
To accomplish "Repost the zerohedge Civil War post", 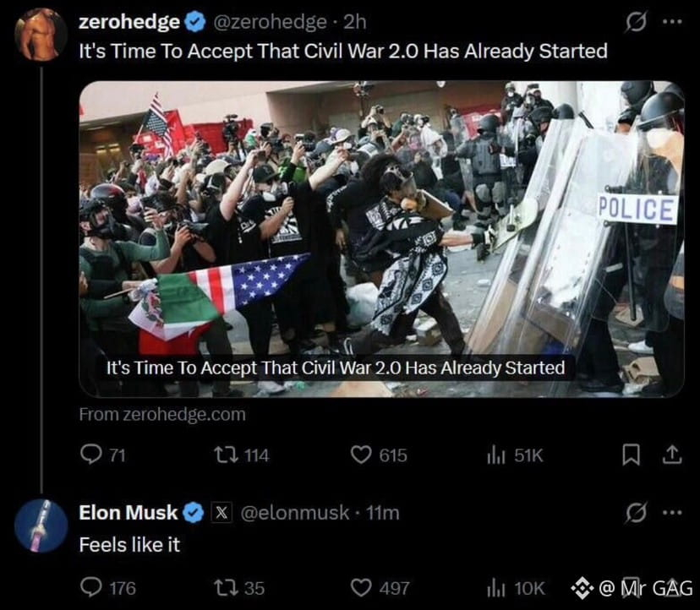I will click(241, 455).
